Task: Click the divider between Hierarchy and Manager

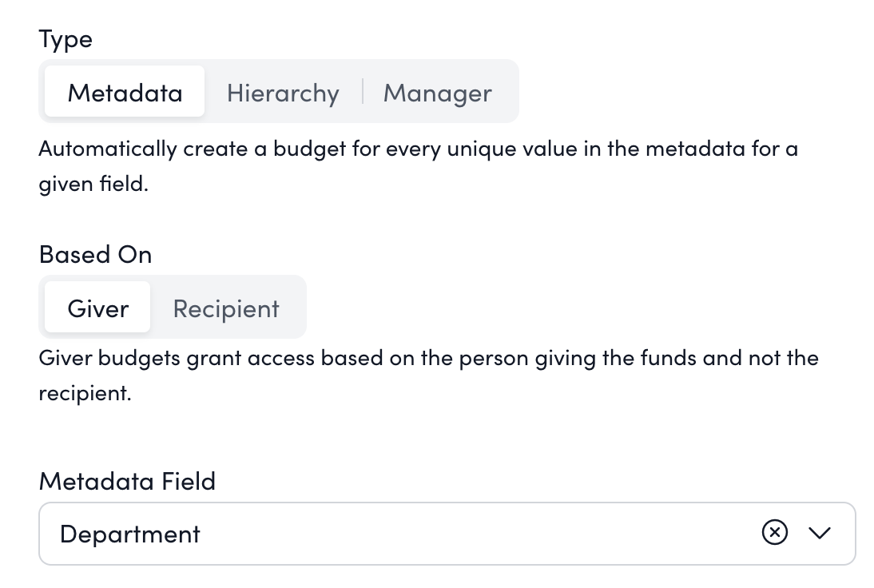Action: 362,92
